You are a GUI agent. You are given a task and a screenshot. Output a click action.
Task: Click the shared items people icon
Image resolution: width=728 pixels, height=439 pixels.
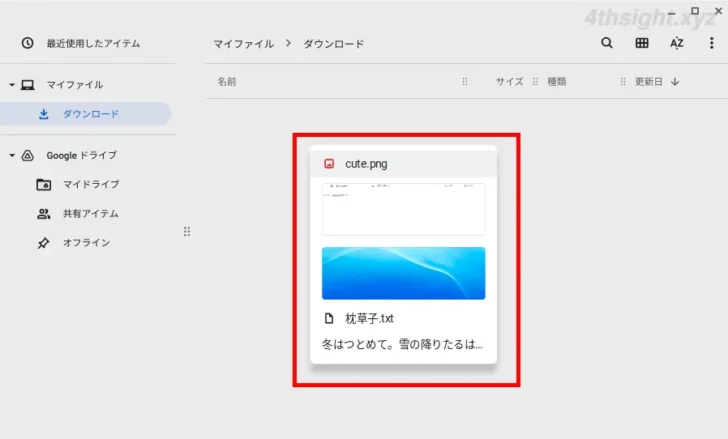click(x=44, y=214)
